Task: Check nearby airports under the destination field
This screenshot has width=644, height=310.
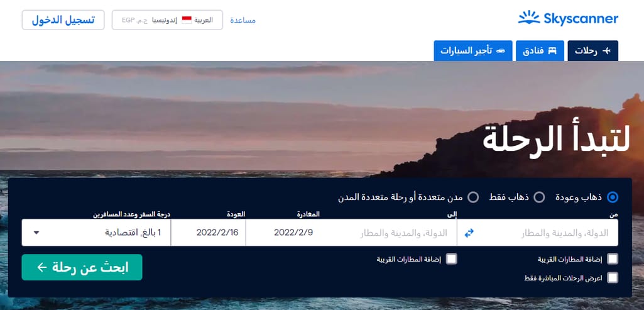Action: click(451, 259)
